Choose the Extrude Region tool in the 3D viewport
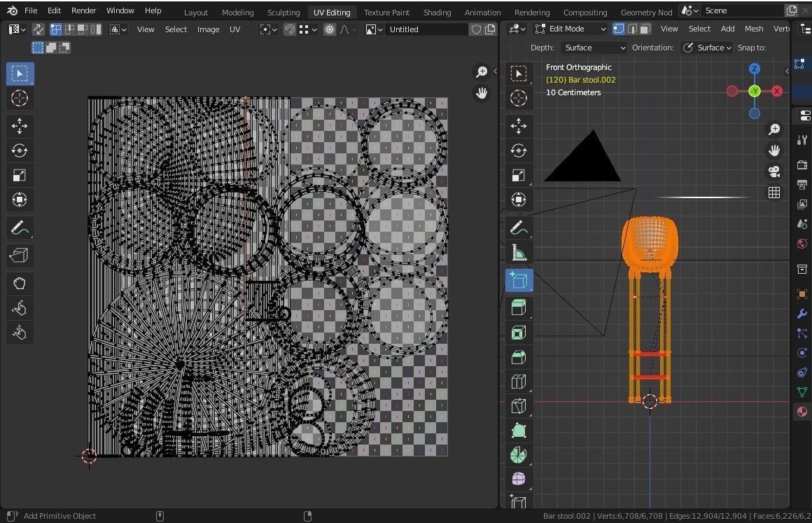Viewport: 812px width, 523px height. [519, 307]
